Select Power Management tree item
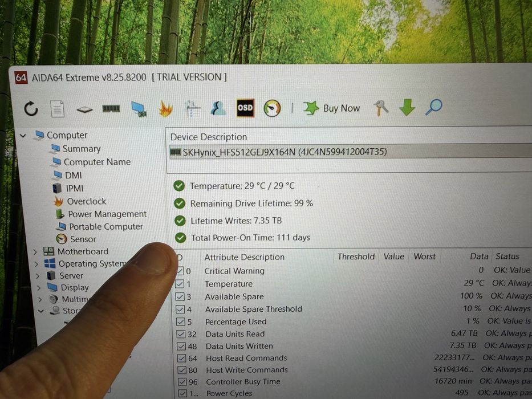This screenshot has width=532, height=399. tap(107, 214)
